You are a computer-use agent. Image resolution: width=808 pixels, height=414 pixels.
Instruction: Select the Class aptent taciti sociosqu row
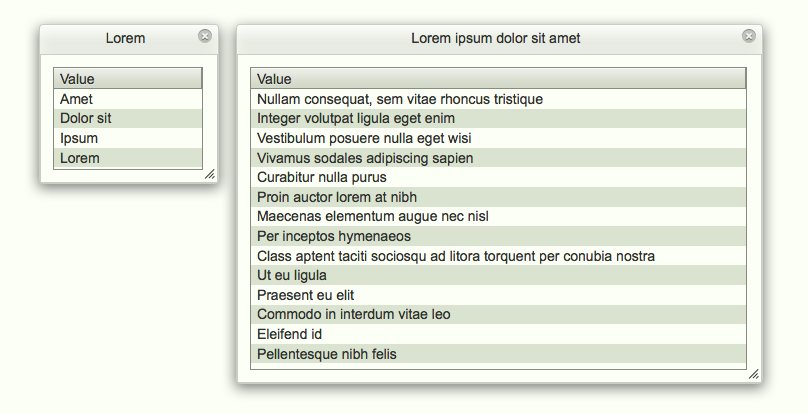tap(498, 256)
